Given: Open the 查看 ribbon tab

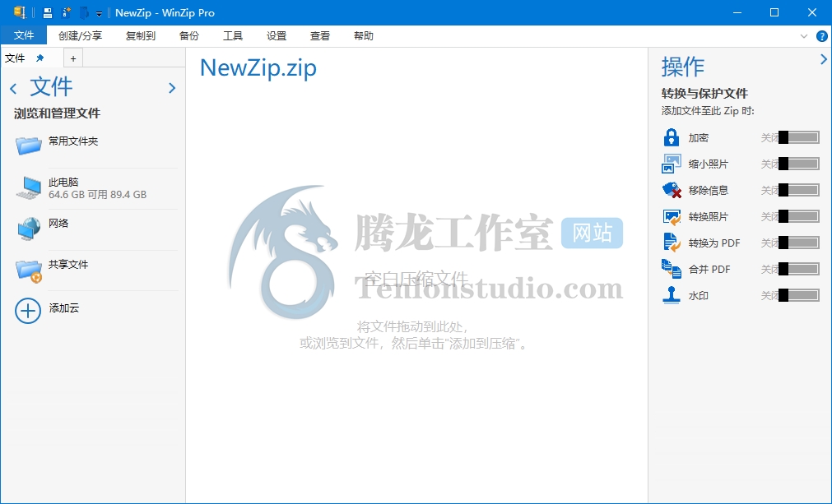Looking at the screenshot, I should (x=319, y=36).
